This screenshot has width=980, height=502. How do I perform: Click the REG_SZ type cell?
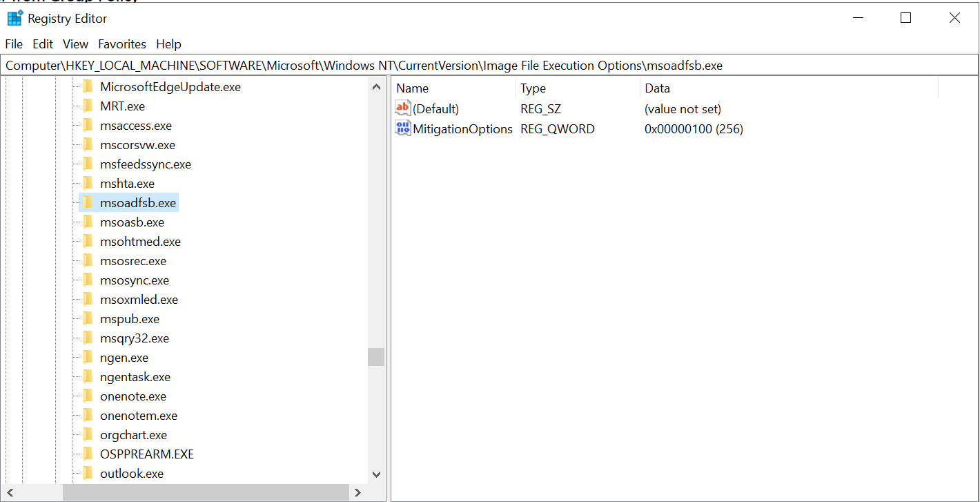pos(540,109)
